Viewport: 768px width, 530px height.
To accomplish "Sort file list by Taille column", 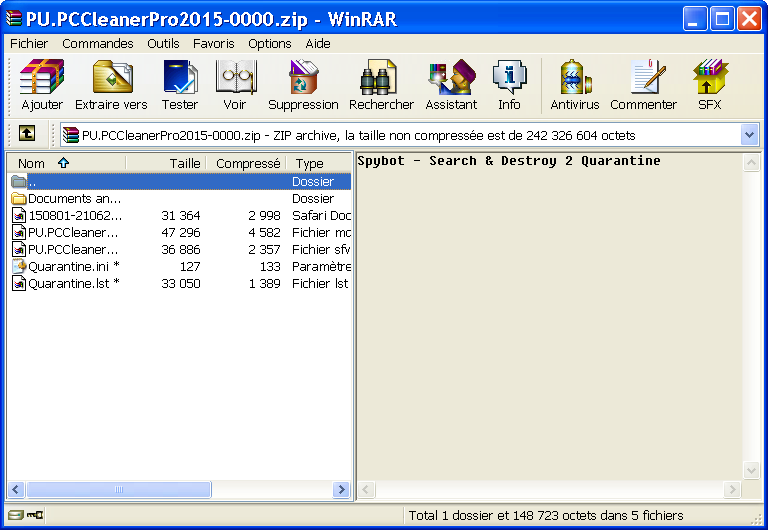I will click(166, 163).
